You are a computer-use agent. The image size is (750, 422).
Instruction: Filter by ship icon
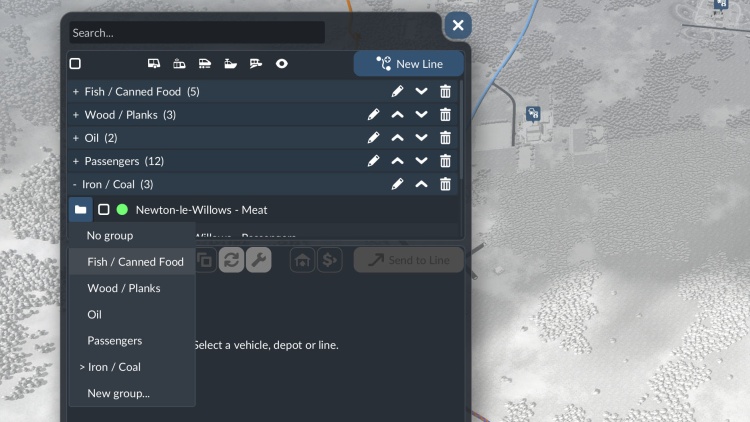click(x=231, y=64)
